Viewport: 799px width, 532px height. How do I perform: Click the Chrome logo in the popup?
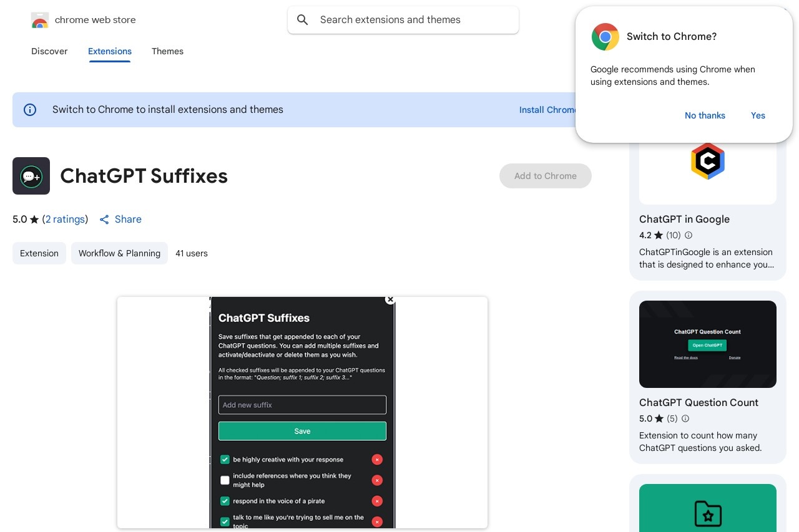tap(605, 37)
